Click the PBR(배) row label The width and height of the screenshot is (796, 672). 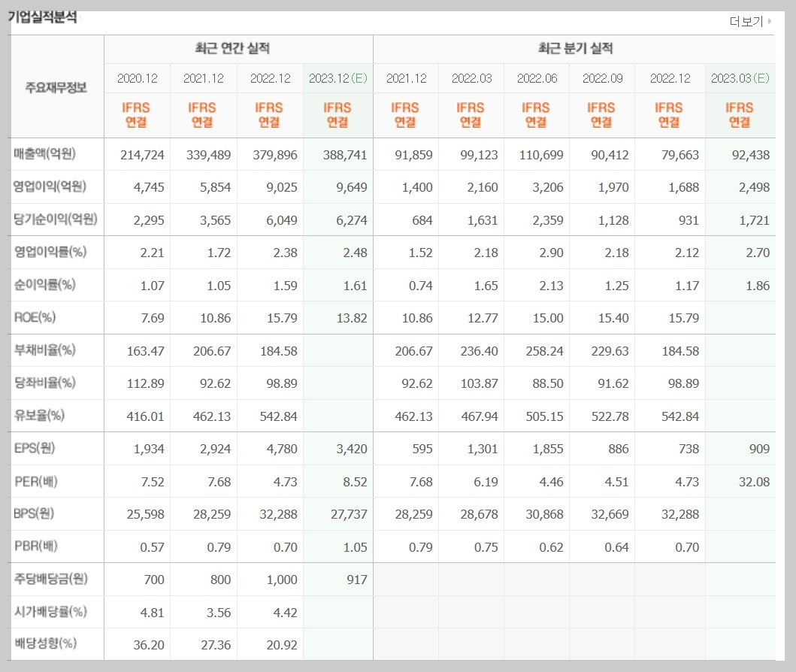[x=35, y=546]
